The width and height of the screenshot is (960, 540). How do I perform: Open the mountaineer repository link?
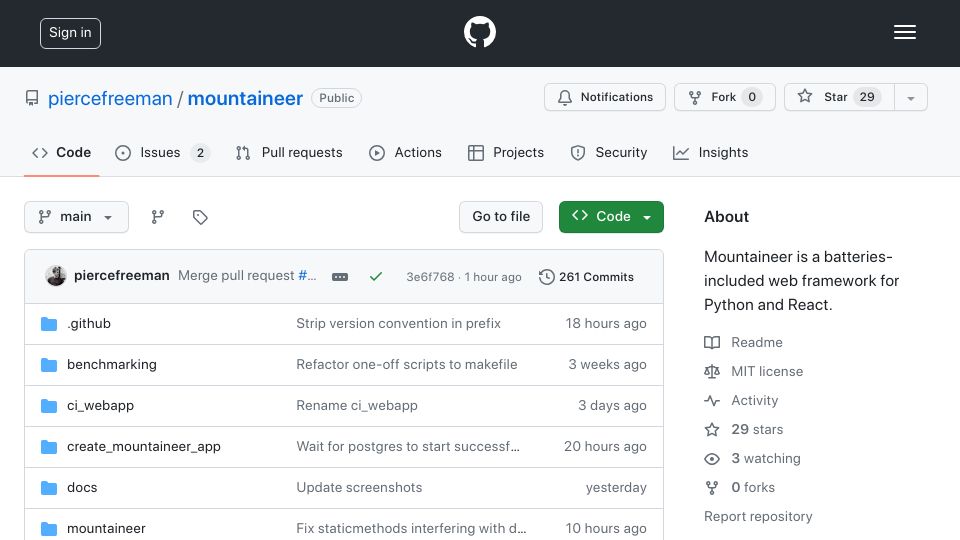pyautogui.click(x=245, y=98)
